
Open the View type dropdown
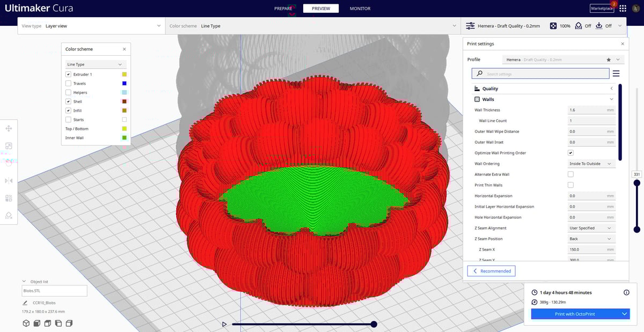(x=91, y=26)
